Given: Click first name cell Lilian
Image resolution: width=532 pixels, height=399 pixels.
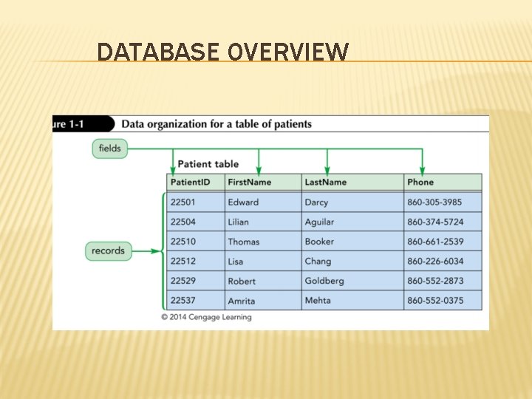Looking at the screenshot, I should 263,222.
